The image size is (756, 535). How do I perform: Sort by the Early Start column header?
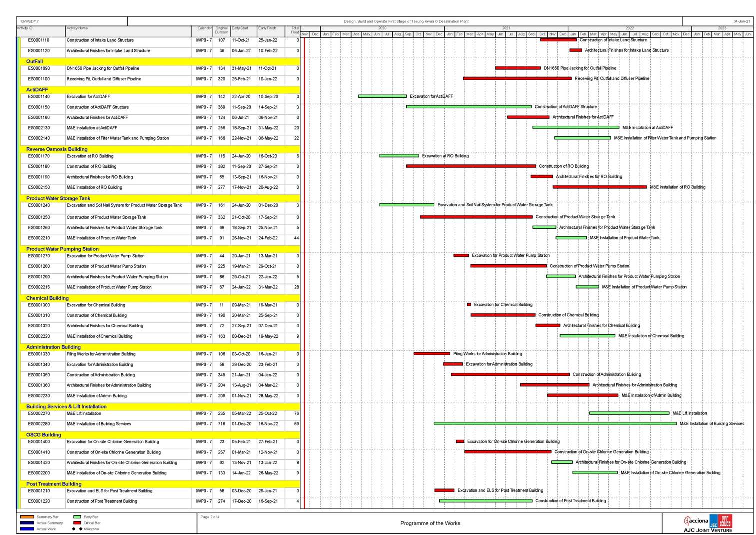coord(240,28)
